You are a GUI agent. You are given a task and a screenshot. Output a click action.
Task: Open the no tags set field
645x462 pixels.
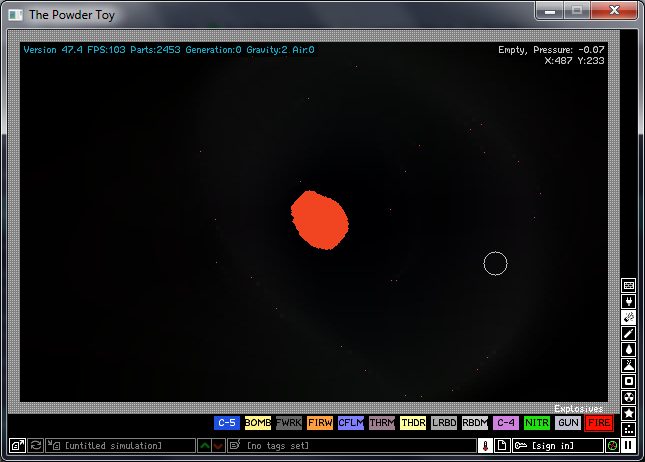(352, 446)
